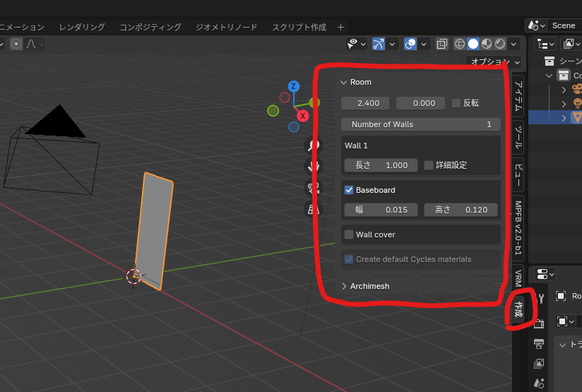Screen dimensions: 582x392
Task: Select the 作成 sidebar tab
Action: point(518,309)
